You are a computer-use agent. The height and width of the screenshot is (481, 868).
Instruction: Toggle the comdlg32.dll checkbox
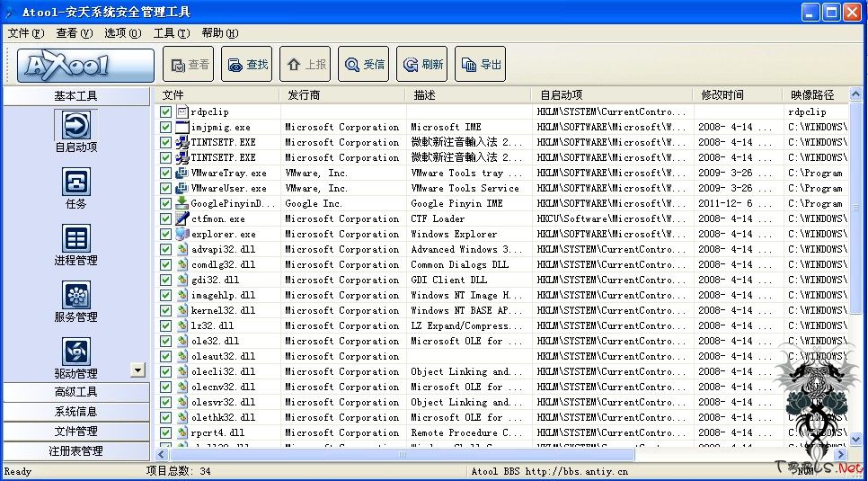pyautogui.click(x=165, y=264)
